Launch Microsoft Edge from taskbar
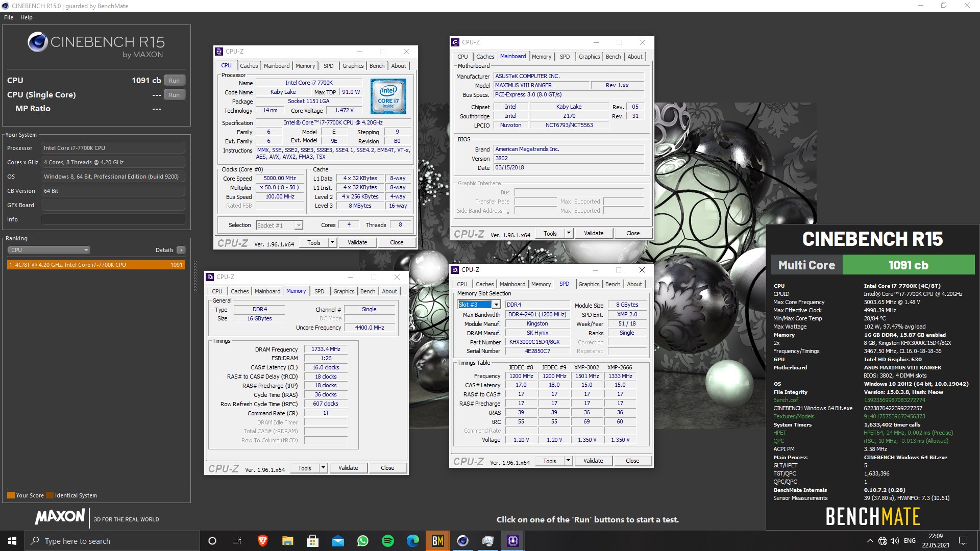The image size is (980, 551). (x=412, y=541)
